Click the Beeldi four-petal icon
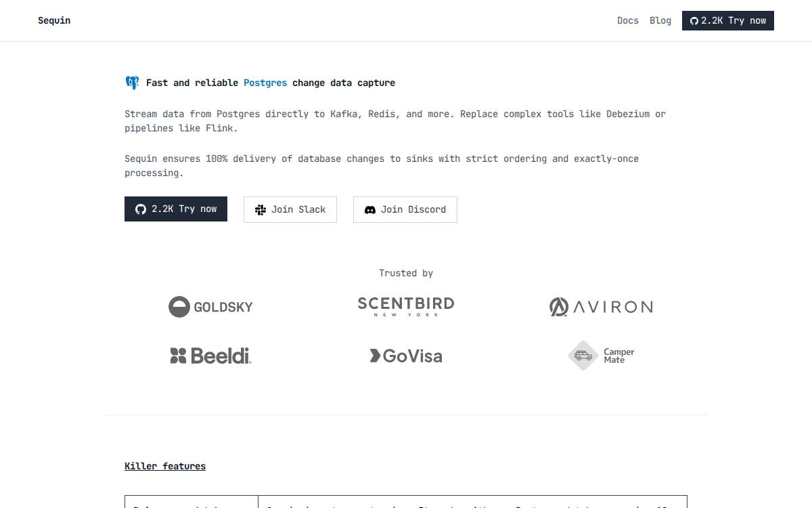Screen dimensions: 812x508 [178, 356]
